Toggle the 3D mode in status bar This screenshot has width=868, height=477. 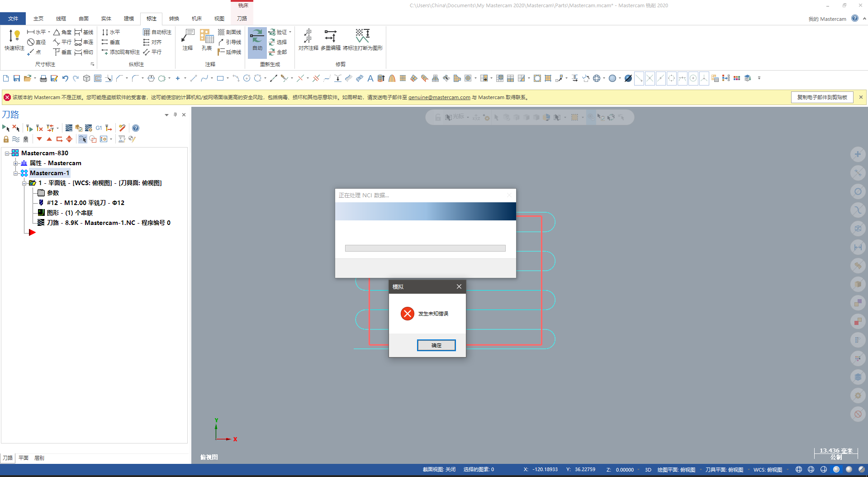pyautogui.click(x=648, y=470)
